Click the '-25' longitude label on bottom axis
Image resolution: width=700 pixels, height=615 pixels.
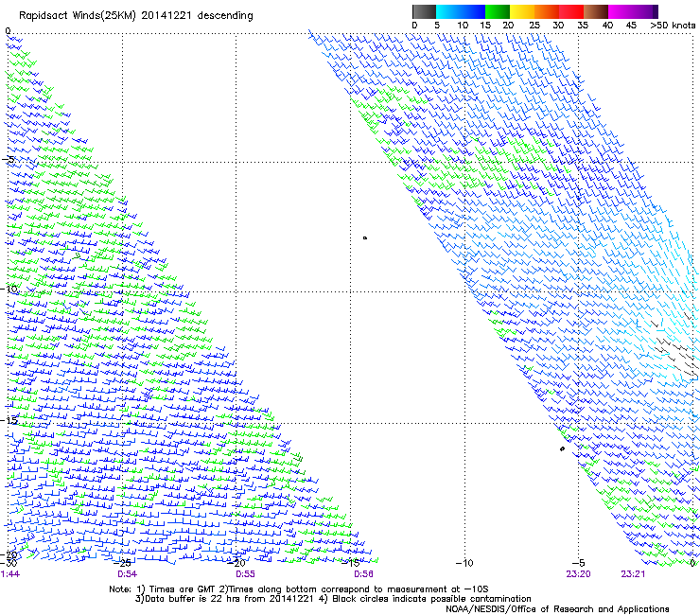(x=122, y=563)
